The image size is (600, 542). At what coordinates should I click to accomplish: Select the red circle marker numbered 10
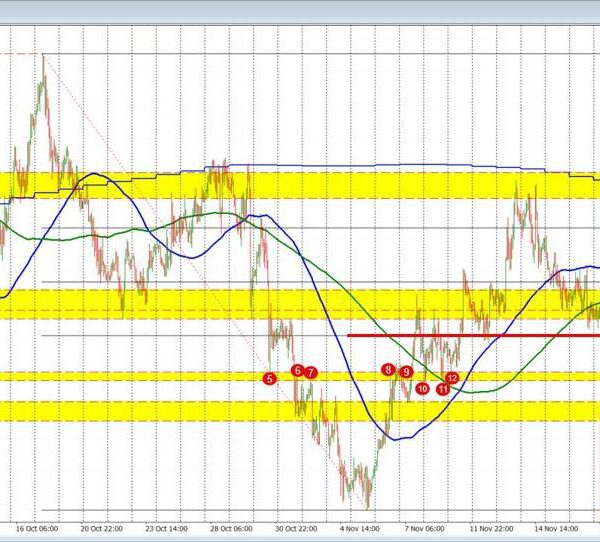click(x=422, y=389)
